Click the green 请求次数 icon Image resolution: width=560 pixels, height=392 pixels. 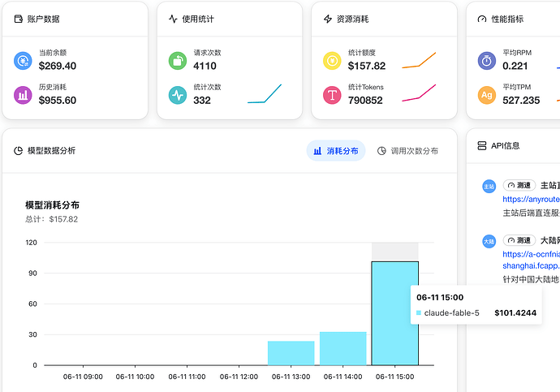pyautogui.click(x=178, y=61)
